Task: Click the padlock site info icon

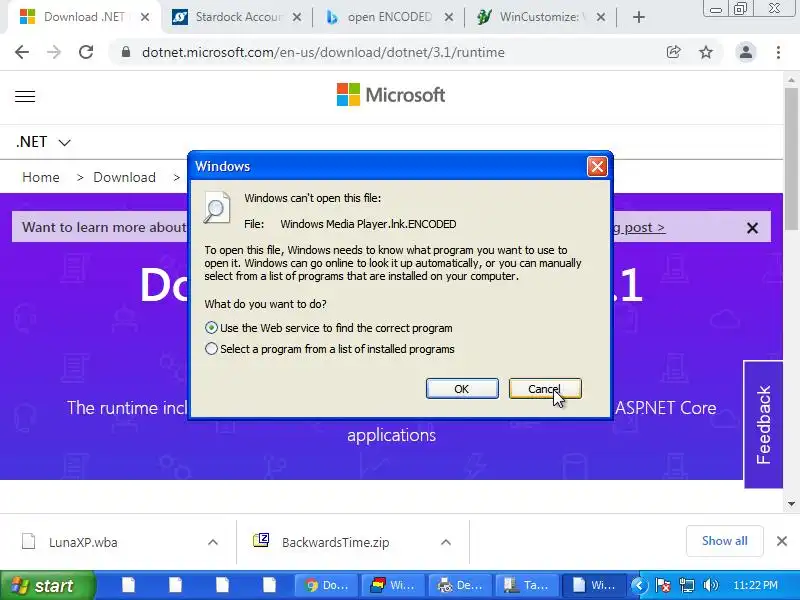Action: click(126, 52)
